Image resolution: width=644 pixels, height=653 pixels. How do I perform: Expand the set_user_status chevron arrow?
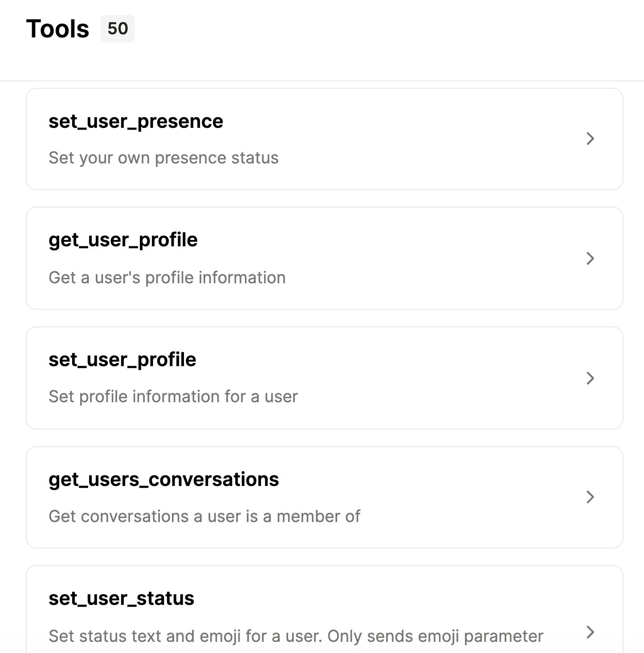coord(590,632)
